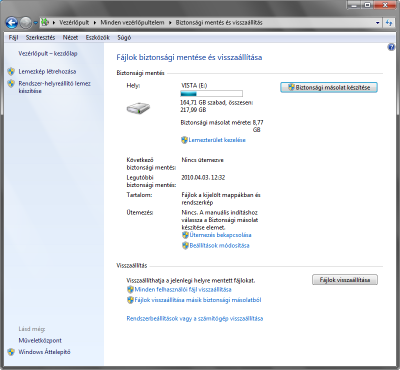Viewport: 400px width, 370px height.
Task: Click the Biztonsági másolat készítése button
Action: 329,88
